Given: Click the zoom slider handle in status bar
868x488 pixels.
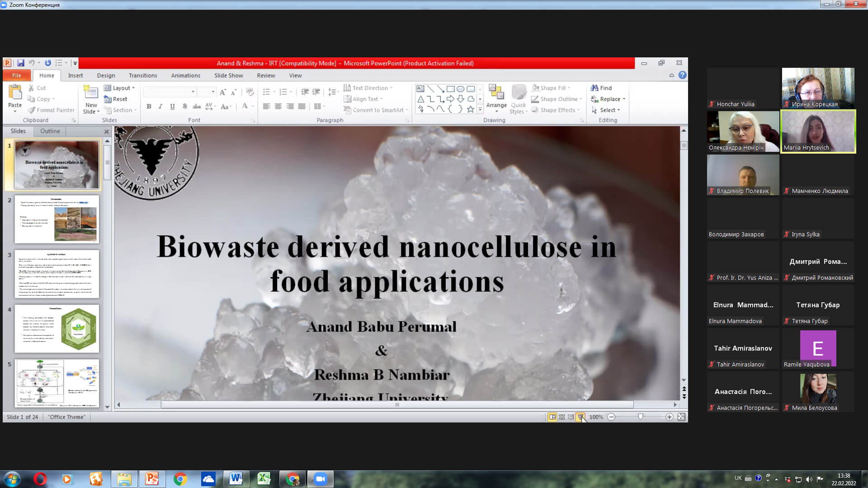Looking at the screenshot, I should click(x=641, y=417).
